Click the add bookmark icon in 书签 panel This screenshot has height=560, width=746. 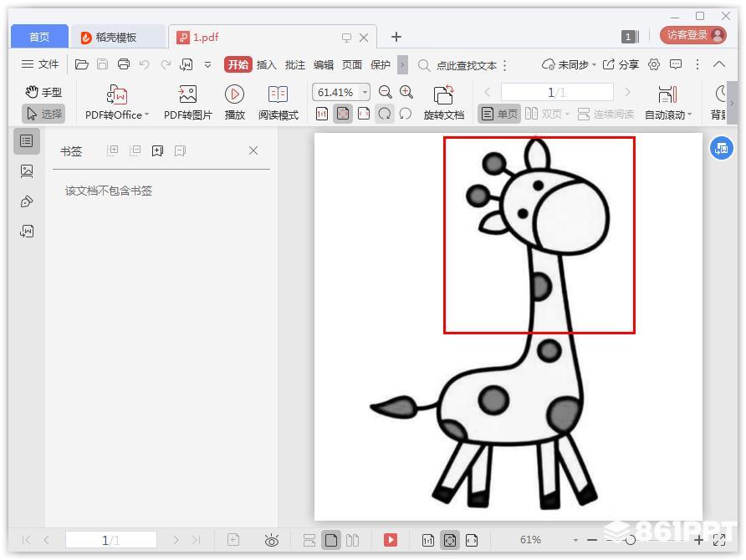coord(157,151)
